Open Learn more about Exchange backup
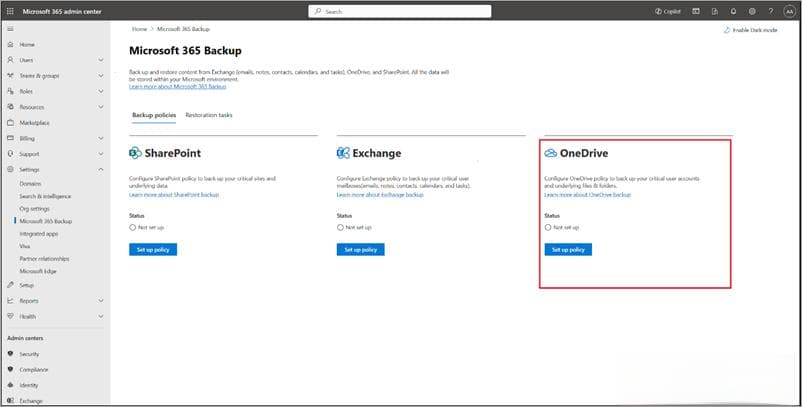The image size is (802, 407). coord(380,195)
